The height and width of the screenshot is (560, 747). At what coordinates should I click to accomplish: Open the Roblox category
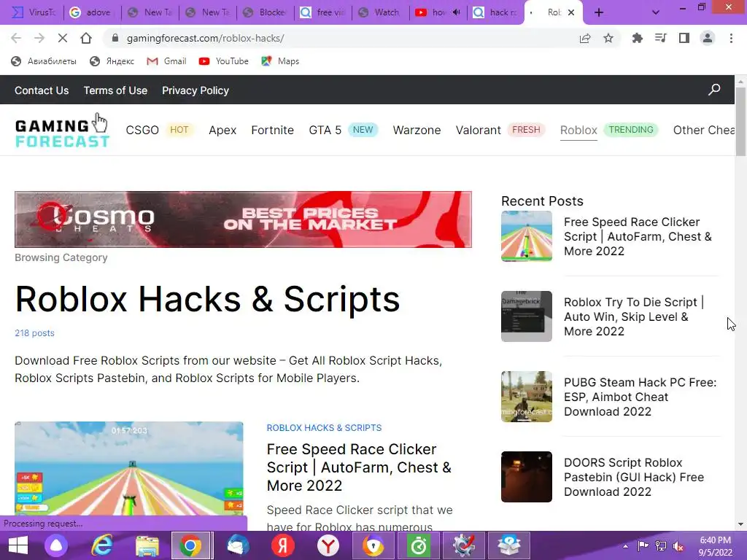(x=578, y=130)
